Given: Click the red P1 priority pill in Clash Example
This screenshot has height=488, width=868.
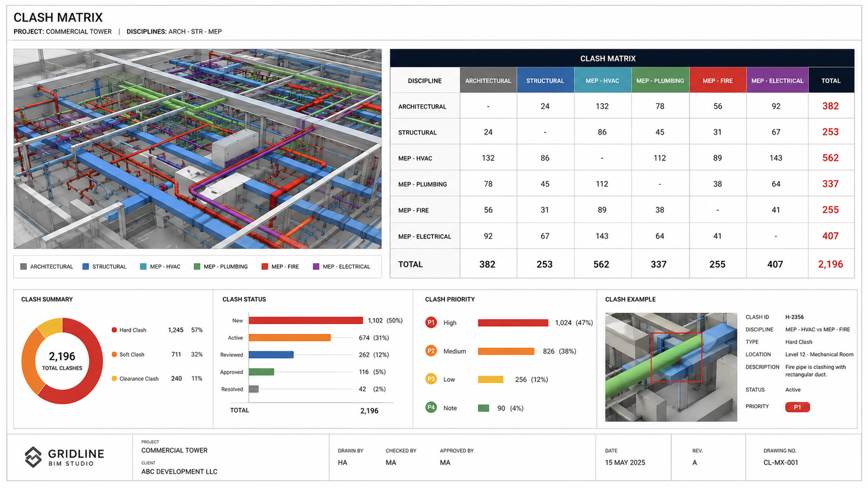Looking at the screenshot, I should [x=797, y=407].
